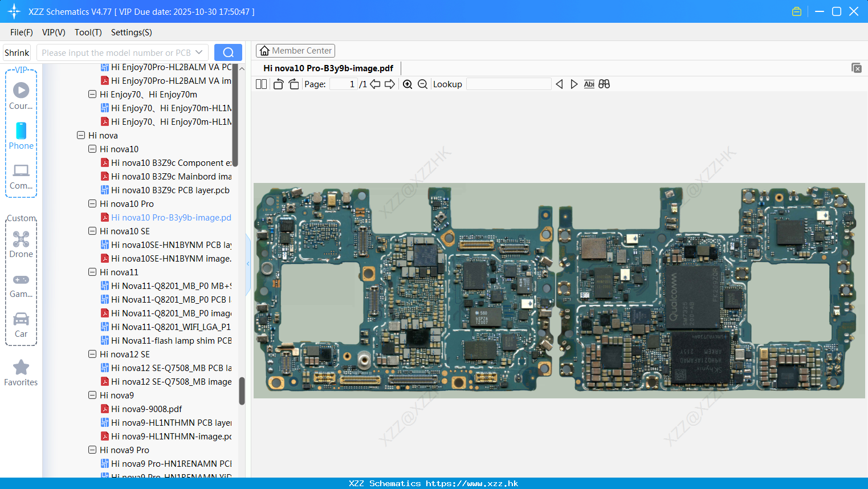Open Hi nova10 B3Z9c Mainbord image
This screenshot has height=489, width=868.
(x=166, y=176)
